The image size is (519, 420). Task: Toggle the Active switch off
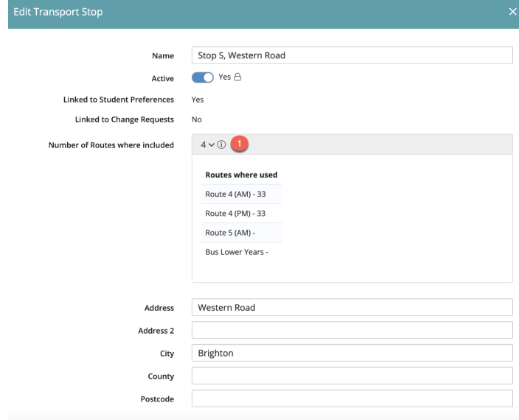pyautogui.click(x=203, y=77)
